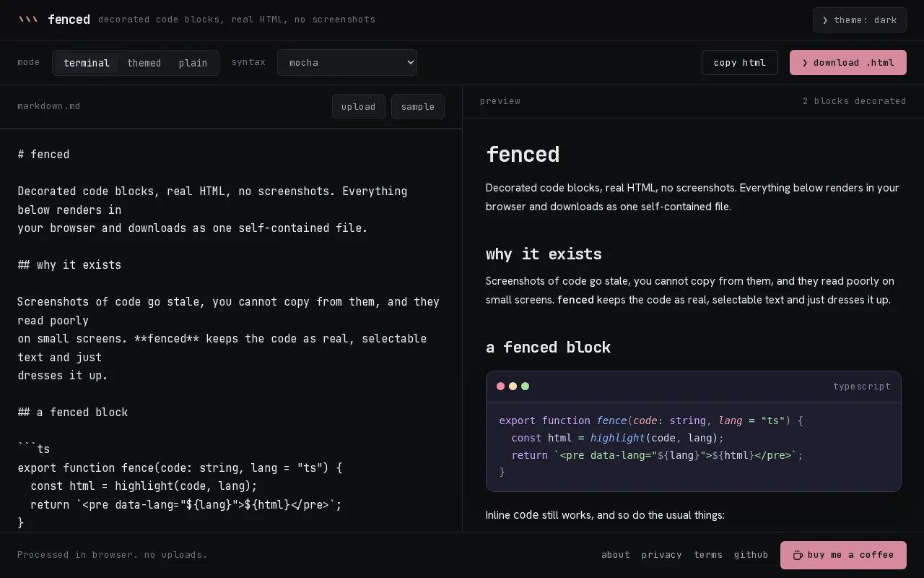
Task: Click the 'syntax' label
Action: pyautogui.click(x=248, y=62)
